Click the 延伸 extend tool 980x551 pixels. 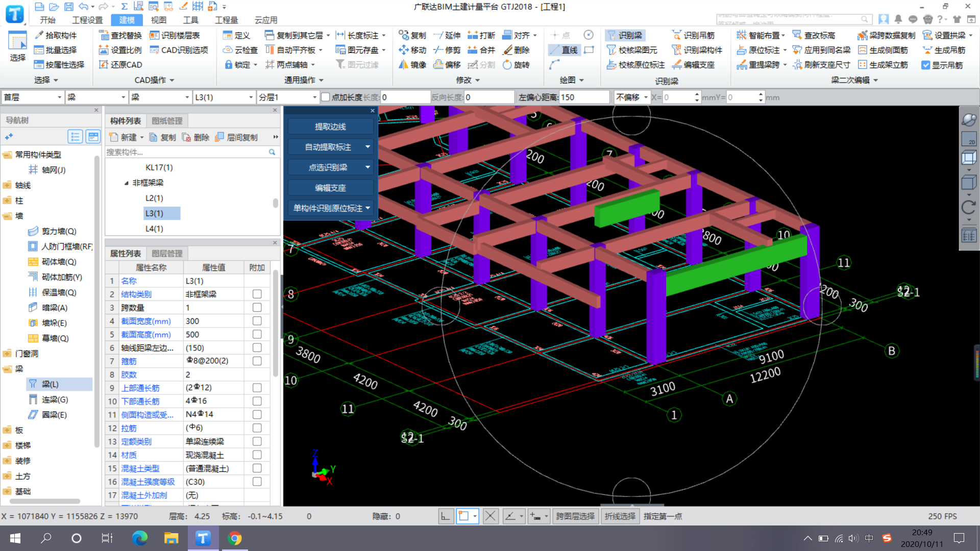pos(447,35)
